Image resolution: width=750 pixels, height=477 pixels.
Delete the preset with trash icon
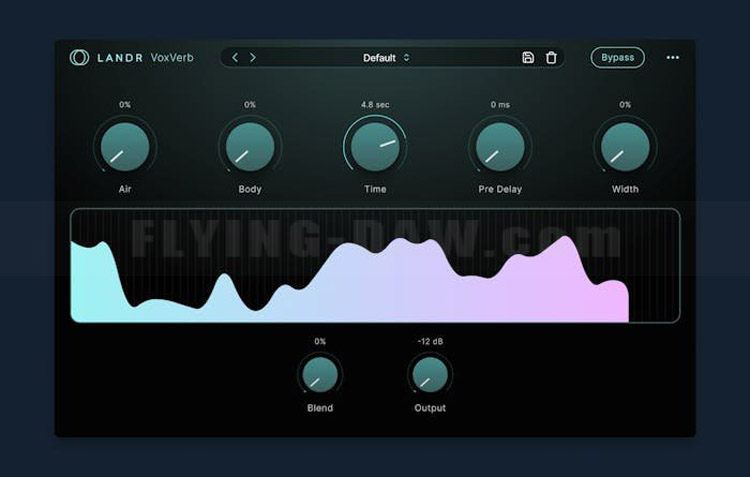tap(551, 57)
